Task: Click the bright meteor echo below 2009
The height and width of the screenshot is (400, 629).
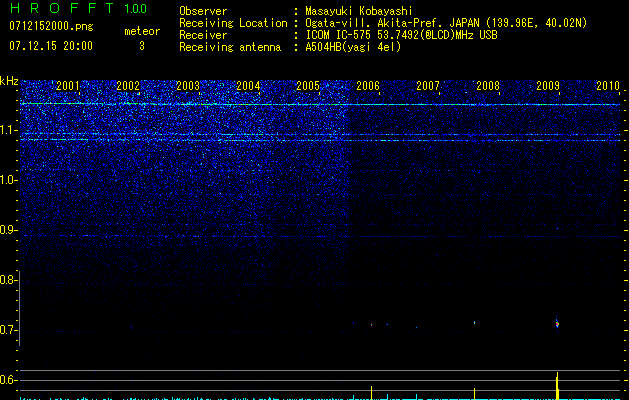Action: click(x=557, y=323)
